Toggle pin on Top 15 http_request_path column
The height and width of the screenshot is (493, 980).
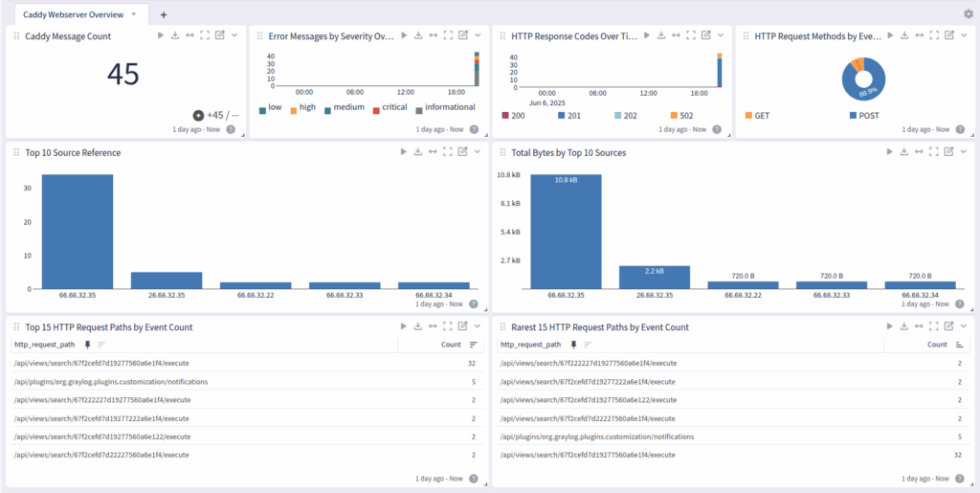87,345
